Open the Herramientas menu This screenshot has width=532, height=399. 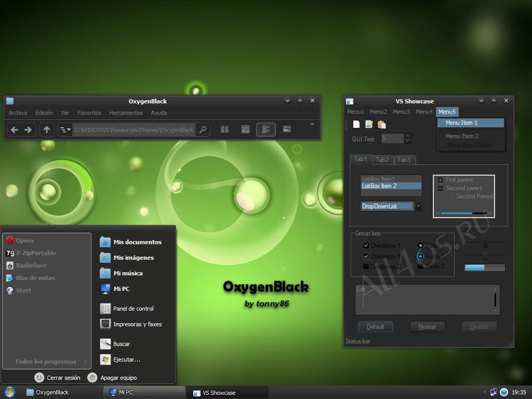pos(126,113)
